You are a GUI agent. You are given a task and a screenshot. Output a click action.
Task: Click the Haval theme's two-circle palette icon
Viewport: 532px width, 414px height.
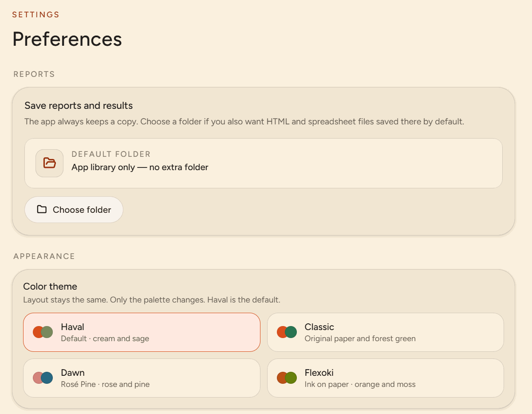tap(43, 332)
